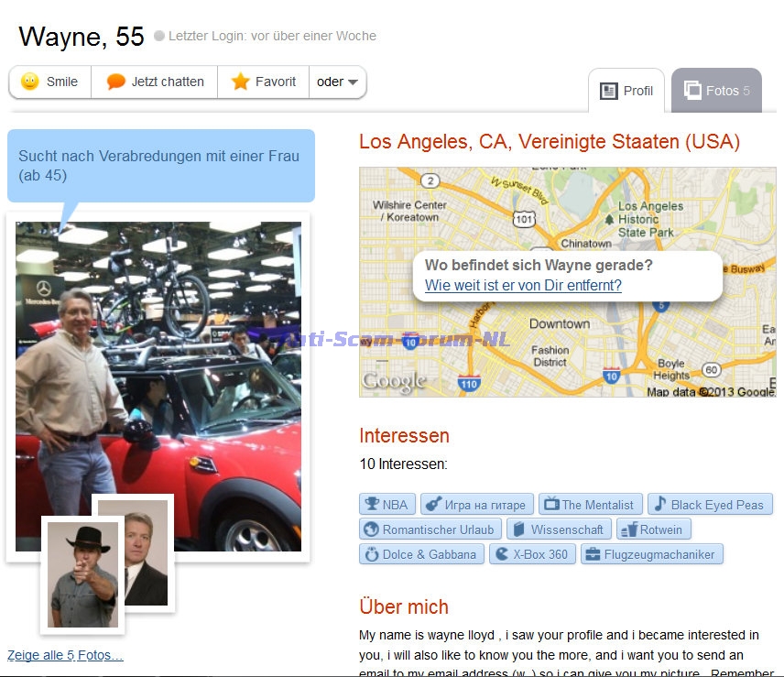Screen dimensions: 784x677
Task: Select The Mentalist interest tag
Action: point(590,505)
